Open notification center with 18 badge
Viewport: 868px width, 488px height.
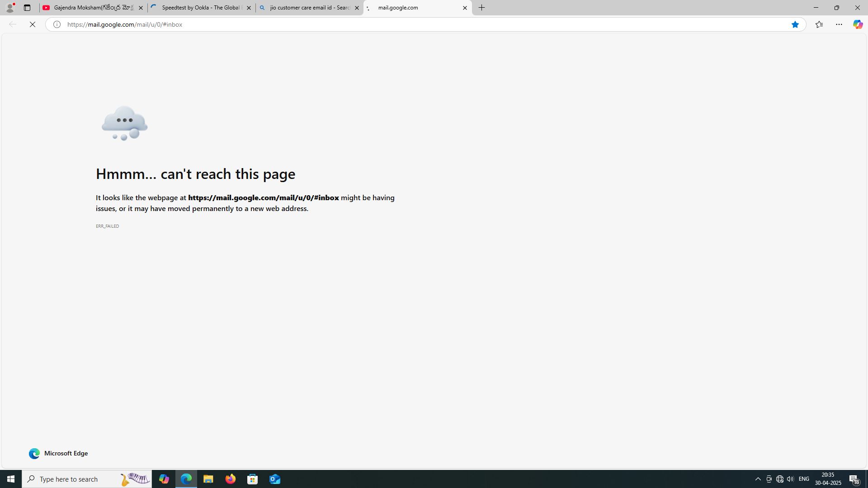tap(854, 479)
